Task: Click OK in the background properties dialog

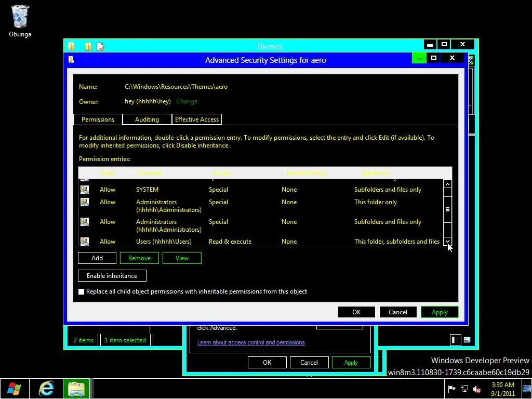Action: (x=267, y=362)
